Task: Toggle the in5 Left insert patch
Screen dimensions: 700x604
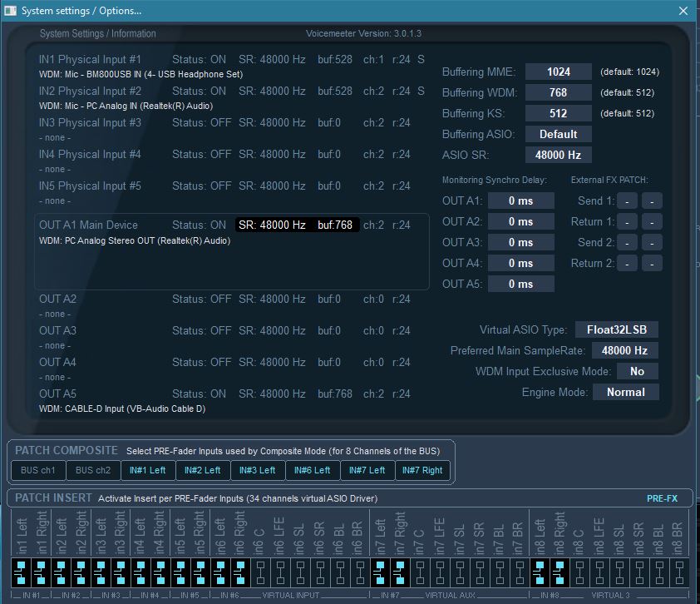Action: coord(180,572)
